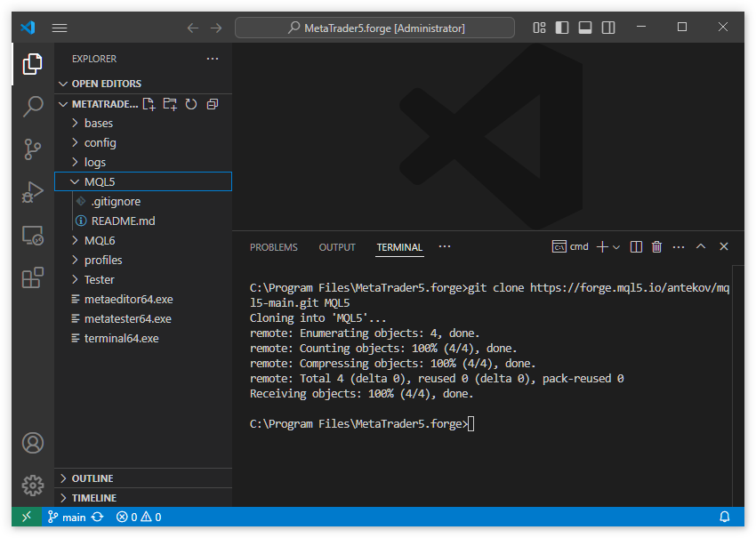The image size is (756, 538).
Task: Close the terminal panel
Action: pyautogui.click(x=724, y=246)
